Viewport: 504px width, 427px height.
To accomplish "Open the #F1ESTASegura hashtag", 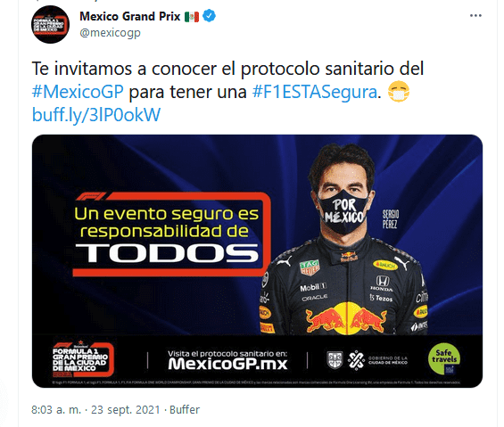I will click(314, 92).
